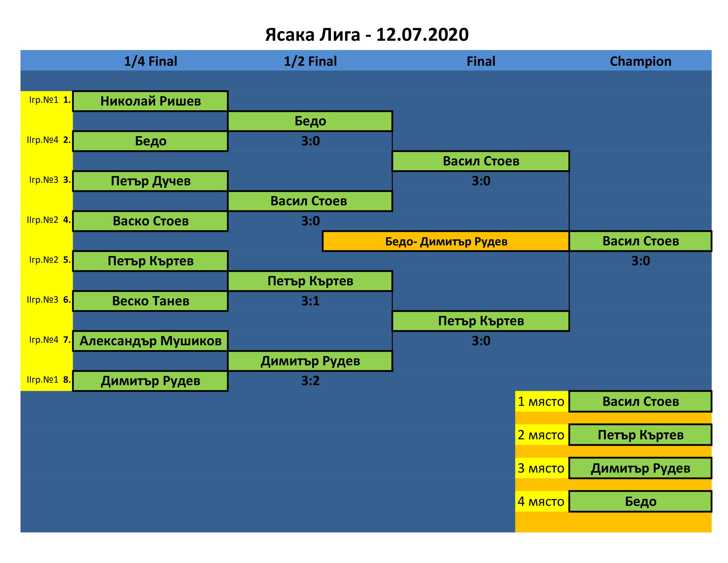Select the Champion cell Васил Стоев
The width and height of the screenshot is (728, 563).
pos(640,241)
